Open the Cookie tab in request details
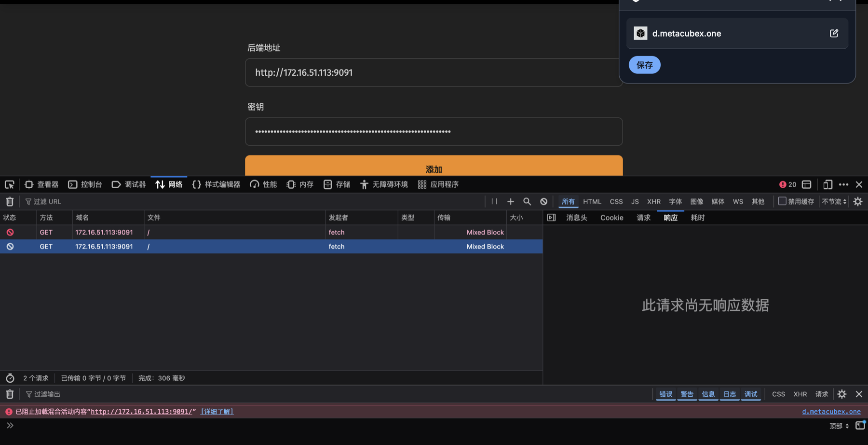 click(612, 218)
